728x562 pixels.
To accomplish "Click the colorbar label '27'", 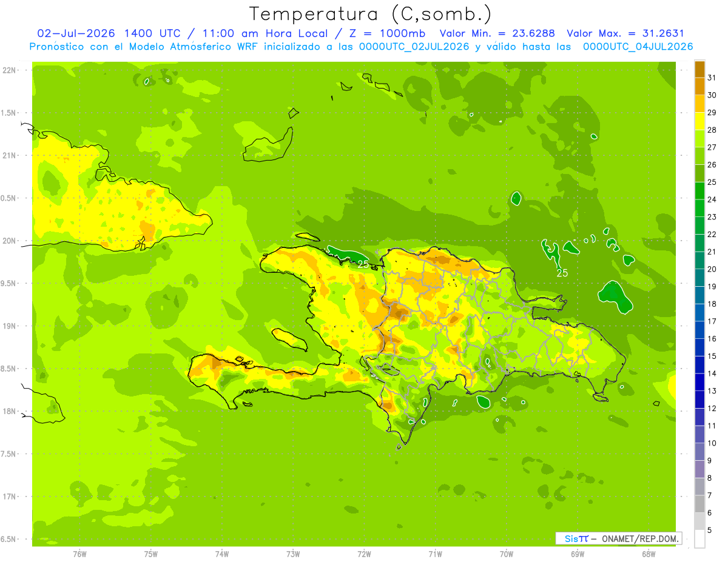I will click(712, 147).
